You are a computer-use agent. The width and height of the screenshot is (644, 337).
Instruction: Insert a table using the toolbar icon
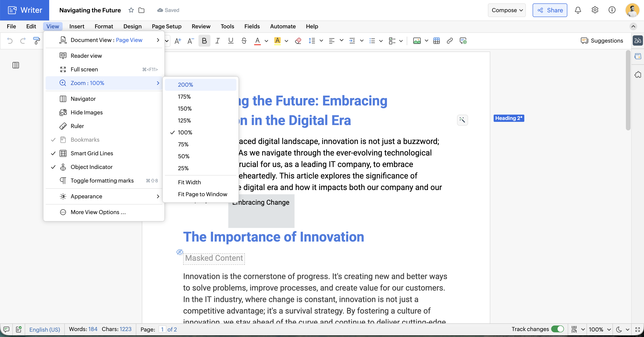(437, 41)
